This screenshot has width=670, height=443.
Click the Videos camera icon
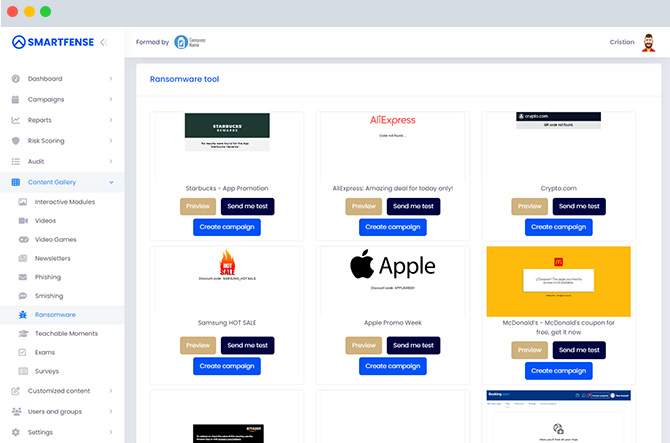pyautogui.click(x=23, y=220)
